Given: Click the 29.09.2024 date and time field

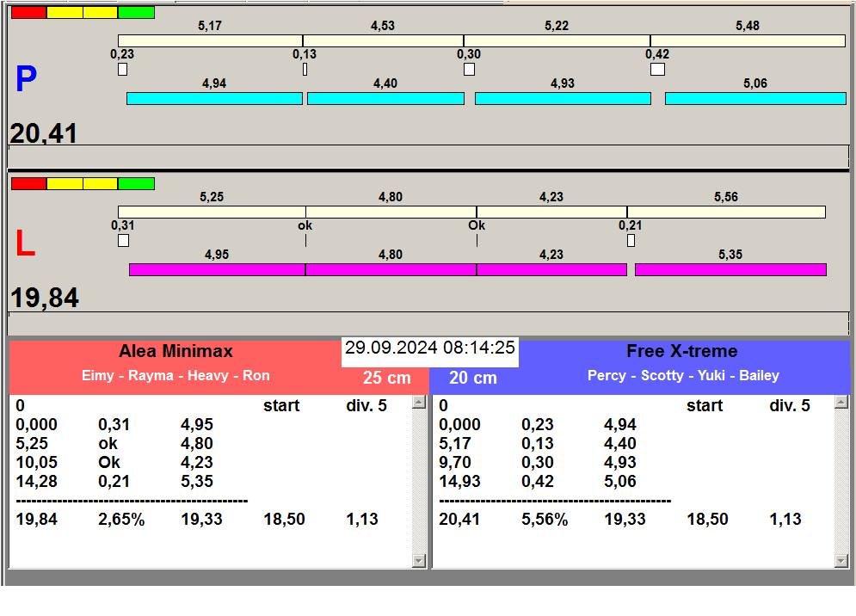Looking at the screenshot, I should pos(430,348).
